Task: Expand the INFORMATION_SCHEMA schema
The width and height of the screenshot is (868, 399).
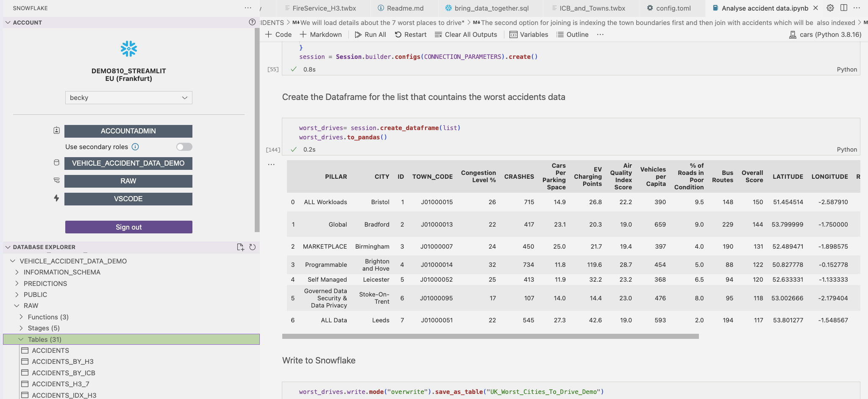Action: coord(62,272)
